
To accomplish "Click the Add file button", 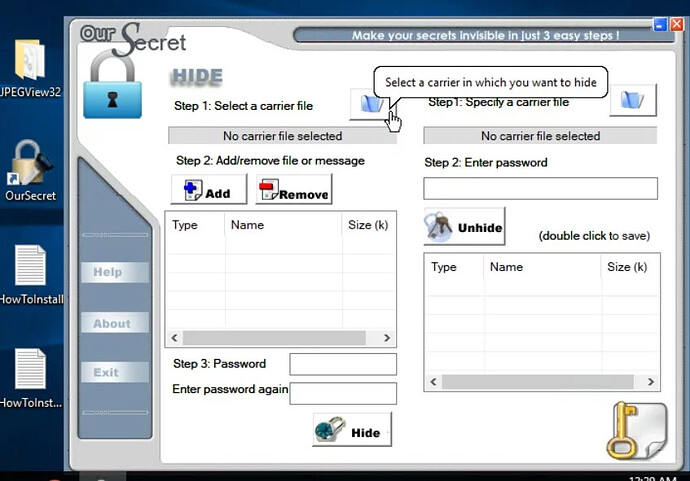I will pos(209,190).
